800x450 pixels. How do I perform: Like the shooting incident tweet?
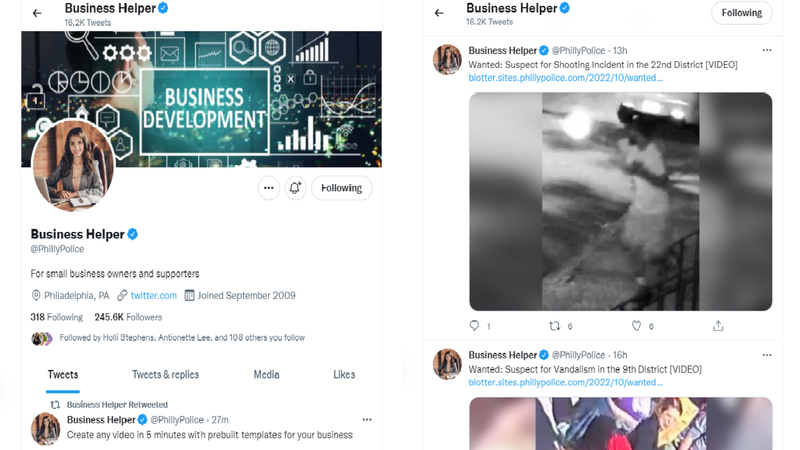(636, 326)
